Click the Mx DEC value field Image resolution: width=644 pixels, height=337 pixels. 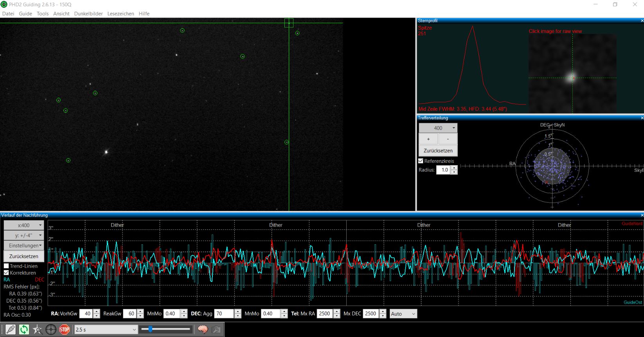coord(371,314)
